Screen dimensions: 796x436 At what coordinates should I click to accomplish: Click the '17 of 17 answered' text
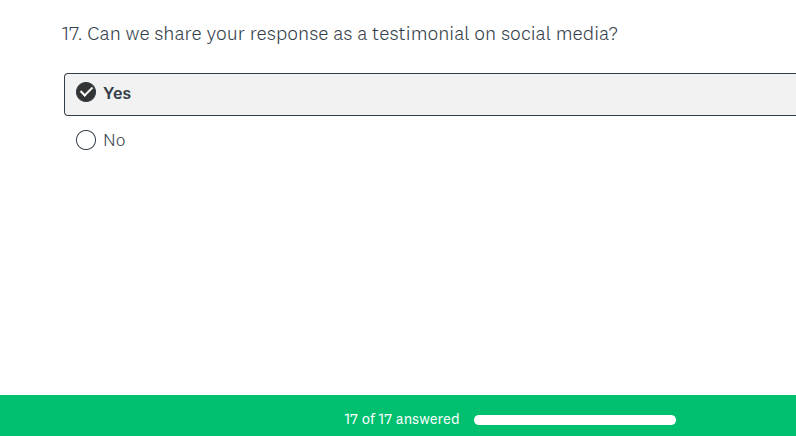[x=401, y=419]
